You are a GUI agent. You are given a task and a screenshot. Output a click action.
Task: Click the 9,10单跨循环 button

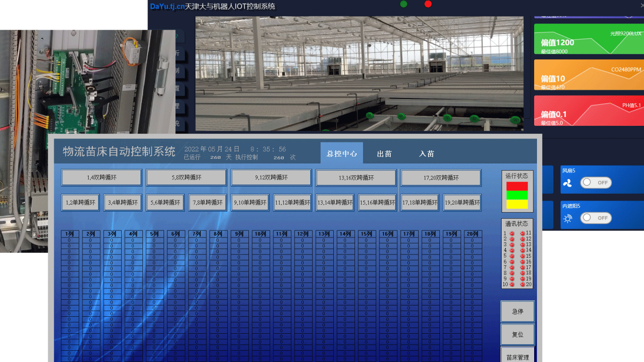(250, 203)
